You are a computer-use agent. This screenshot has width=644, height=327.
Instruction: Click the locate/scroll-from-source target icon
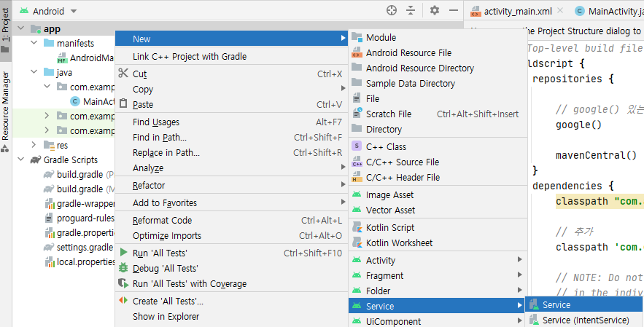point(392,11)
